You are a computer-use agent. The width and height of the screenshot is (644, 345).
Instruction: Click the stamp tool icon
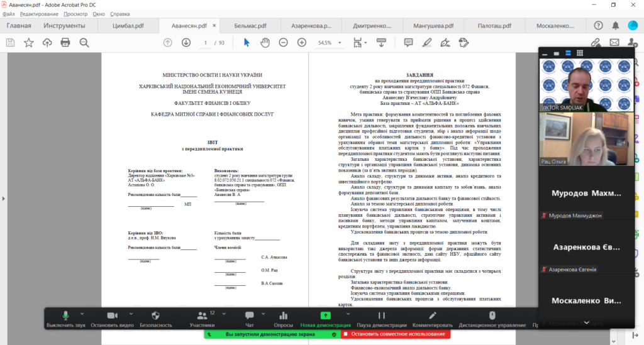464,43
